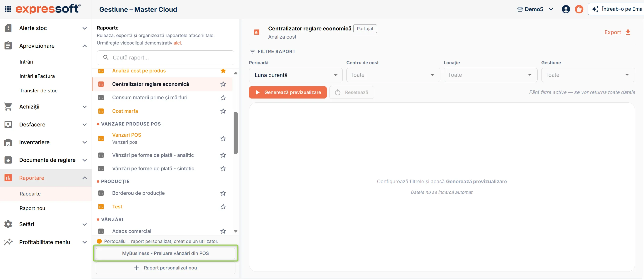Click the Documente de reglare icon
This screenshot has width=644, height=279.
[x=8, y=160]
